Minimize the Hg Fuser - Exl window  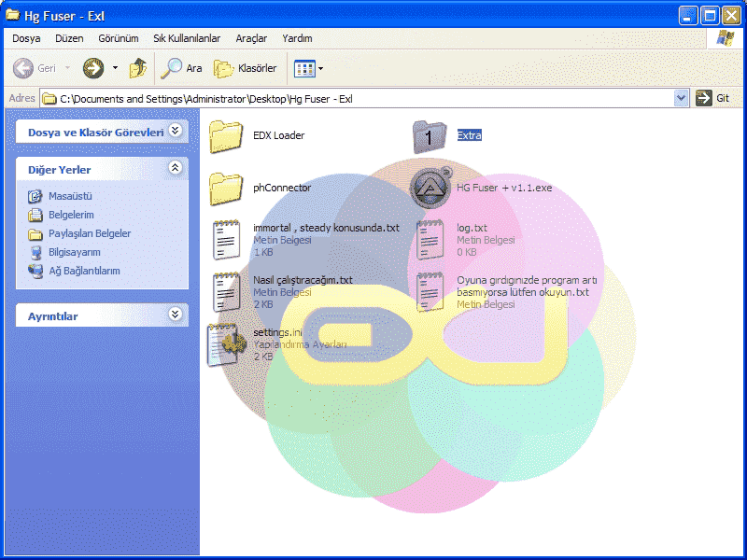point(688,16)
